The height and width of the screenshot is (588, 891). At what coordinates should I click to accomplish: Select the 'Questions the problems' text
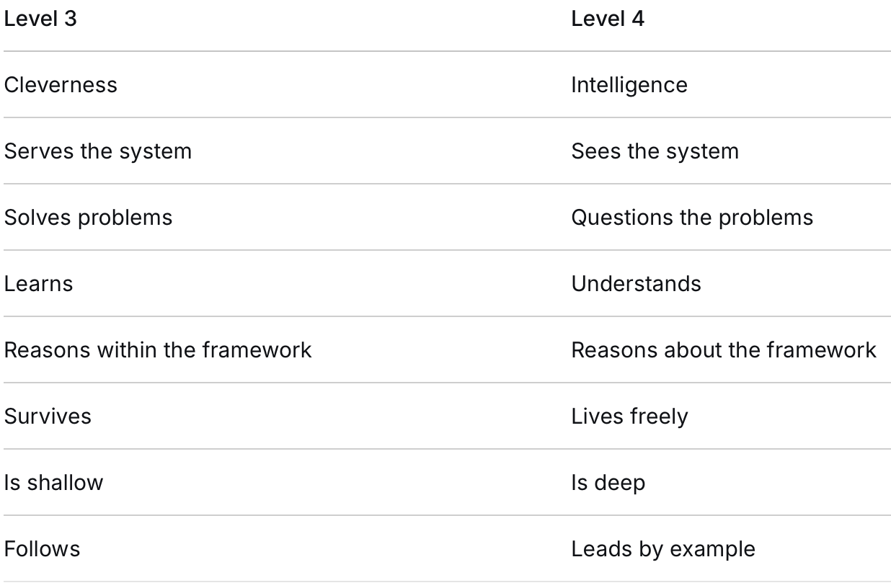[x=692, y=218]
